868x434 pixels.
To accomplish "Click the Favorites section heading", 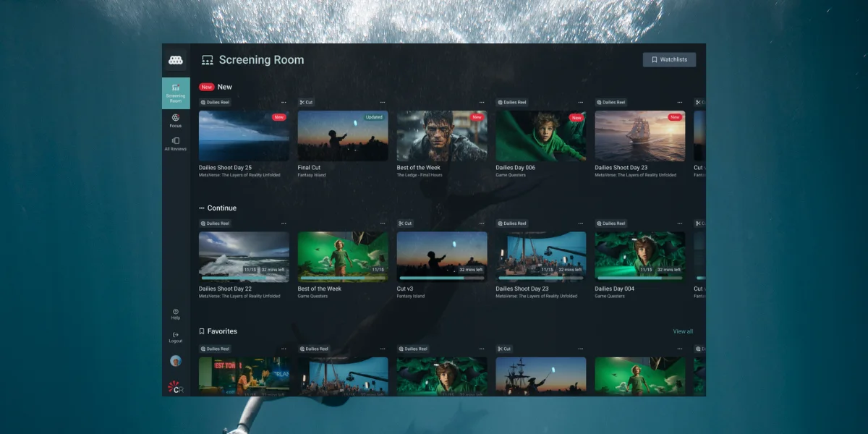I will coord(222,331).
